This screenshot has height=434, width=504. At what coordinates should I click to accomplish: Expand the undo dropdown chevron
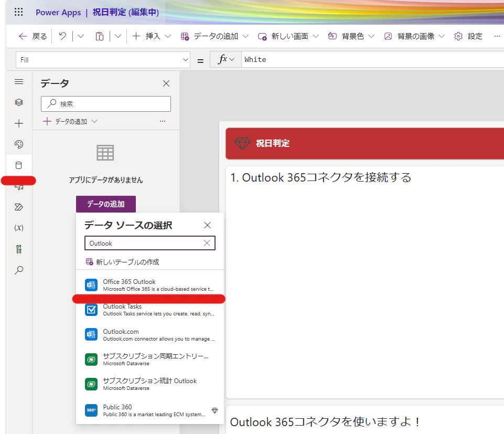(x=81, y=36)
